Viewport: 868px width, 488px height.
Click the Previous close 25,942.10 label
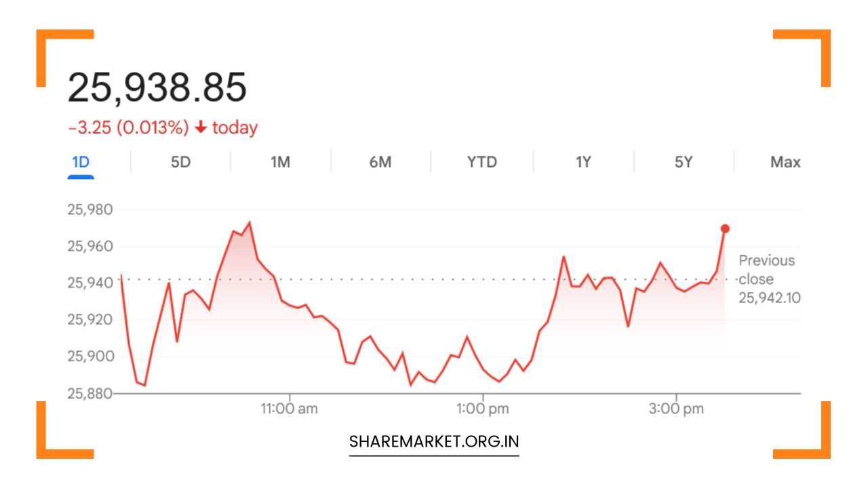click(x=768, y=279)
